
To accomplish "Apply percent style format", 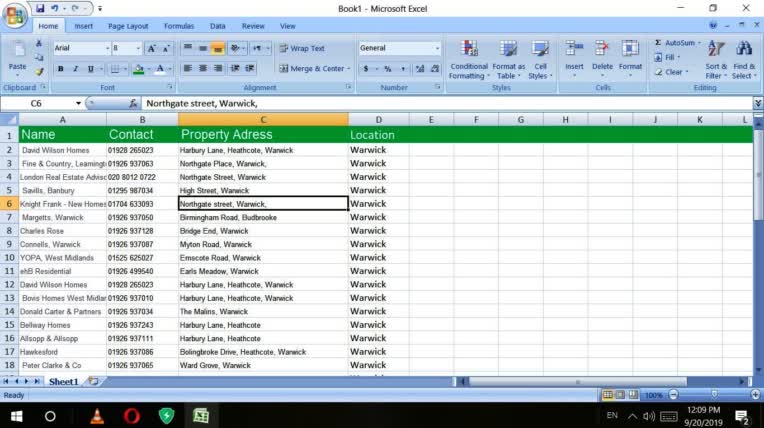I will coord(388,69).
